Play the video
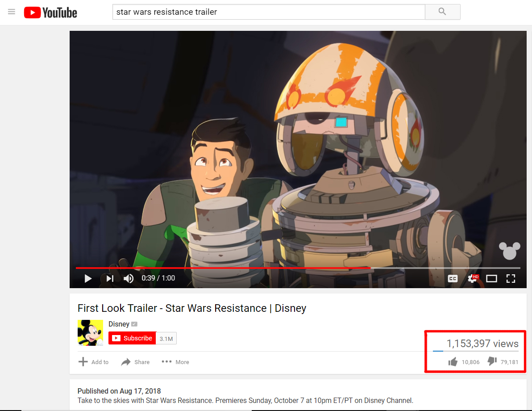The image size is (532, 411). (x=88, y=278)
